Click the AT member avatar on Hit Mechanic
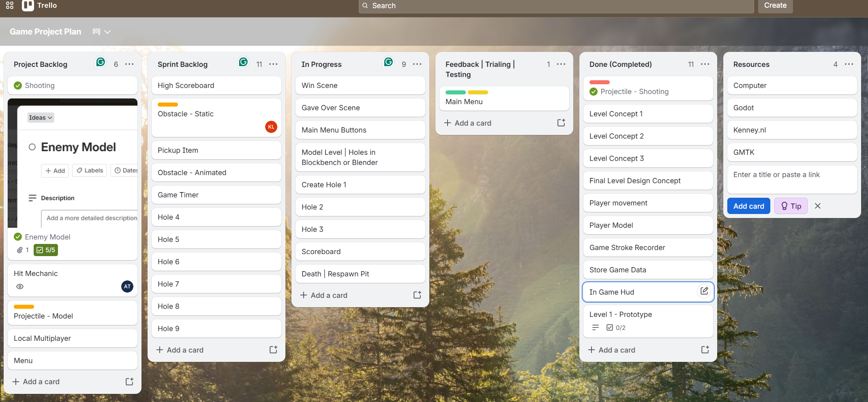868x402 pixels. (x=127, y=287)
